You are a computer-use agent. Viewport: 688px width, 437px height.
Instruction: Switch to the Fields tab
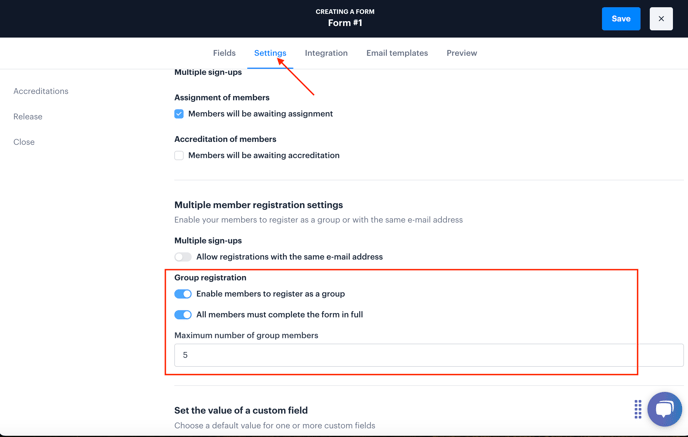tap(224, 53)
